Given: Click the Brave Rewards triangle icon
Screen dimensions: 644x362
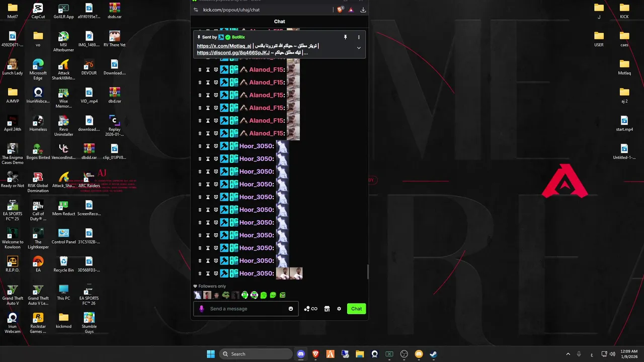Looking at the screenshot, I should [x=351, y=10].
